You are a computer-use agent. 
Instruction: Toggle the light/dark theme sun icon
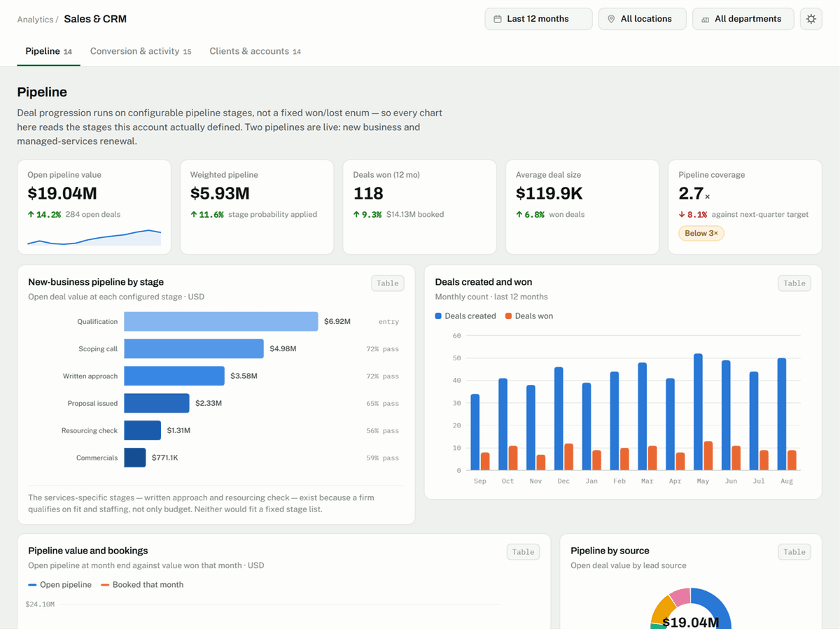(811, 19)
